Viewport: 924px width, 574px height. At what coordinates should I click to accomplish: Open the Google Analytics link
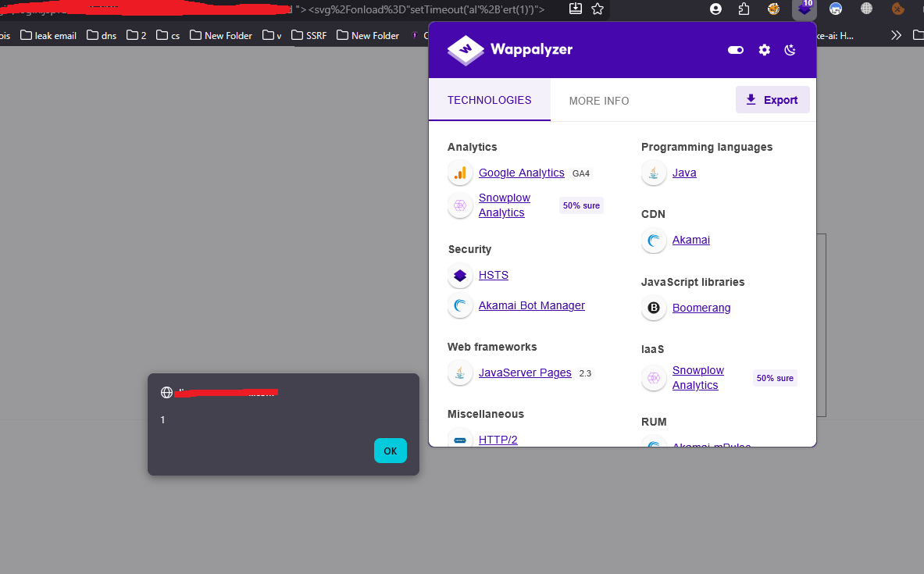point(521,173)
